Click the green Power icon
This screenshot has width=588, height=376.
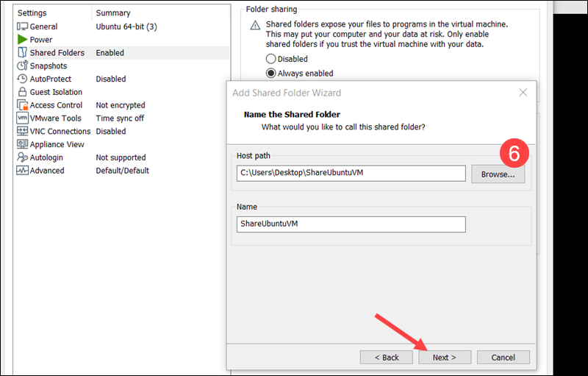(x=22, y=40)
